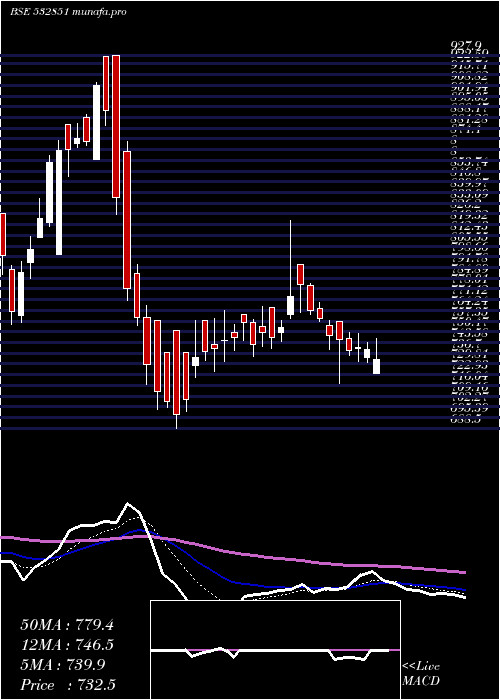Select the "Price : 732.5" readout
Viewport: 500px width, 700px height.
tap(66, 685)
